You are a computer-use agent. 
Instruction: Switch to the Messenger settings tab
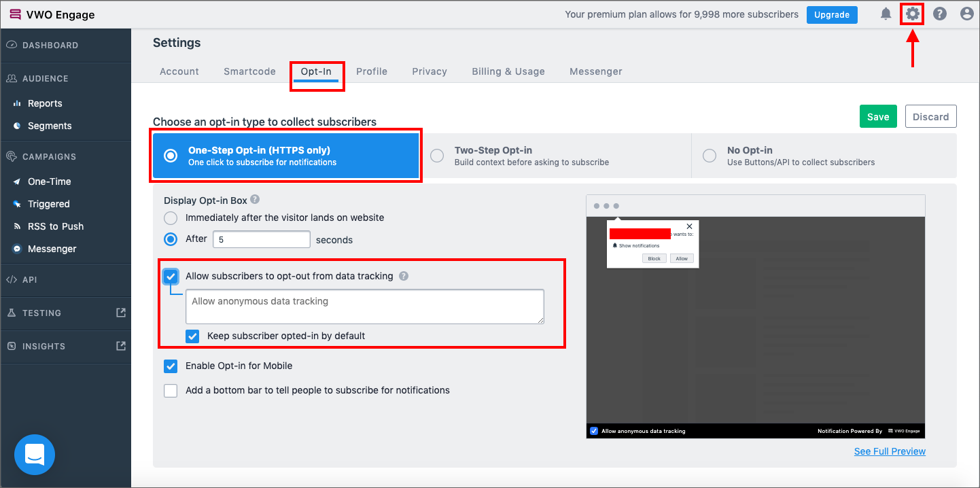[x=596, y=71]
